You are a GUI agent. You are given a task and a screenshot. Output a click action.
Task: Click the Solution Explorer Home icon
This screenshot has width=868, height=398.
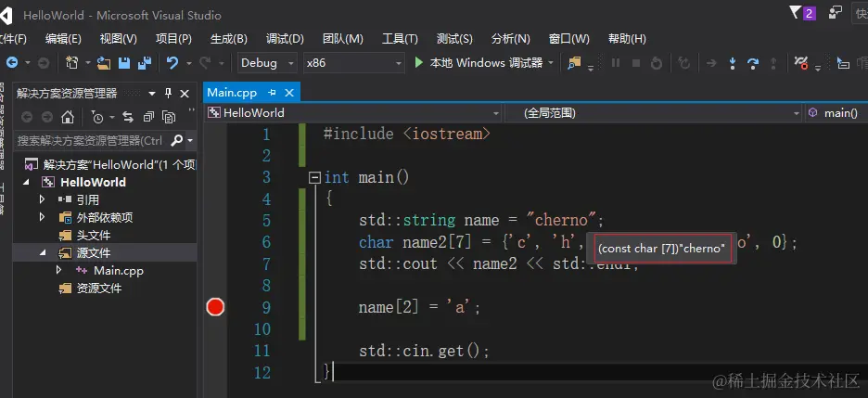click(68, 117)
